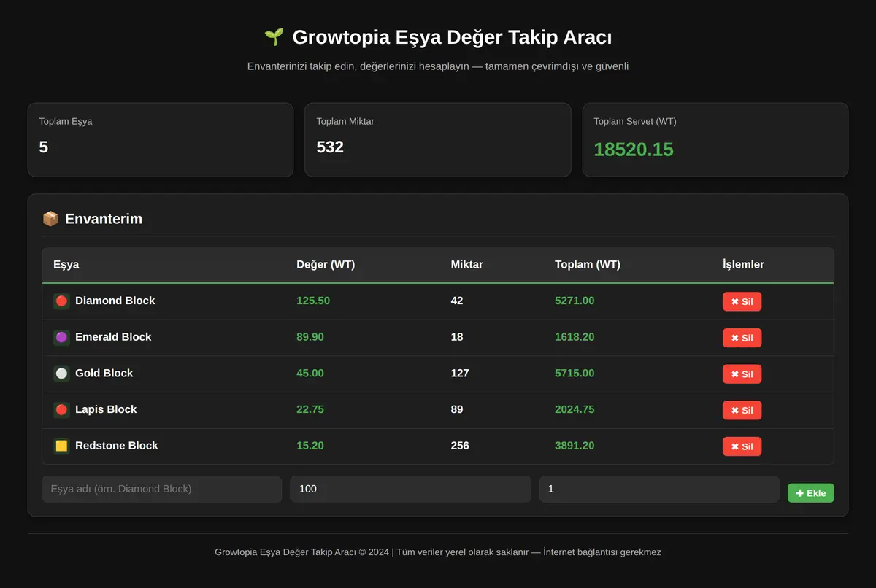Click the Envanterim section heading
The height and width of the screenshot is (588, 876).
tap(104, 219)
